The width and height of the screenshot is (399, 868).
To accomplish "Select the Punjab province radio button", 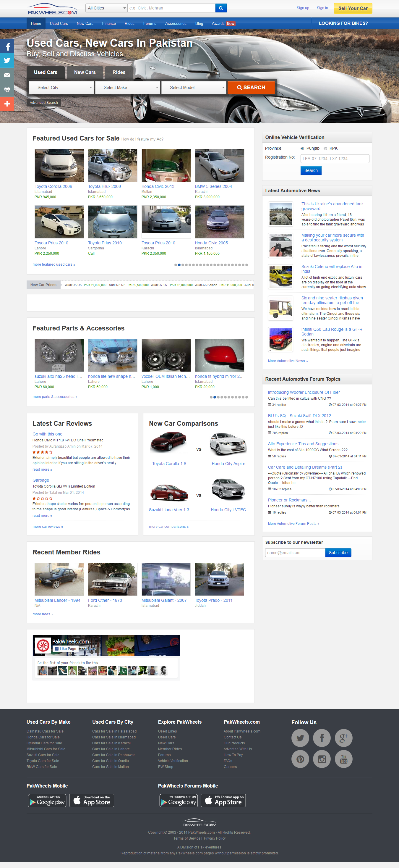I will click(302, 149).
